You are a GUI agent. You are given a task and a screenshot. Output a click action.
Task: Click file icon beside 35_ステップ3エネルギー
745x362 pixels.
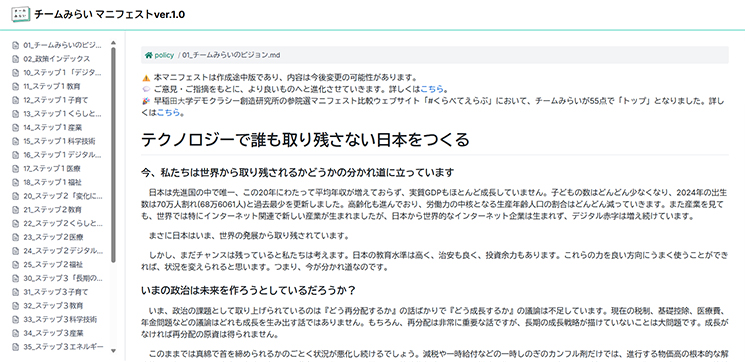pos(15,347)
